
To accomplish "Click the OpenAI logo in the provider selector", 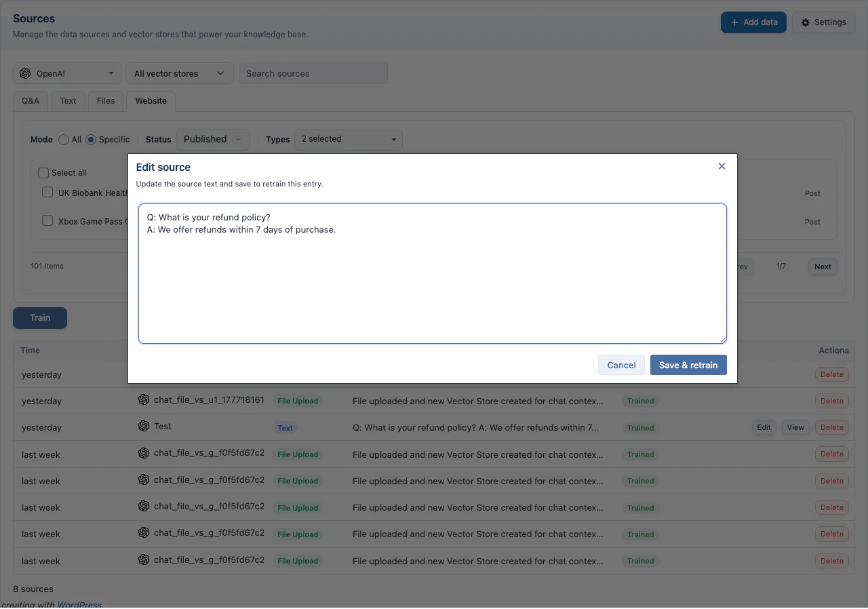I will (26, 73).
